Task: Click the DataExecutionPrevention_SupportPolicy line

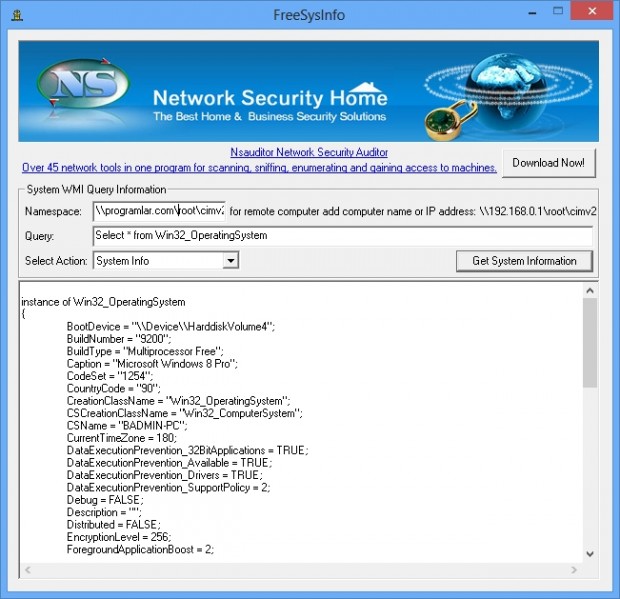Action: point(168,488)
